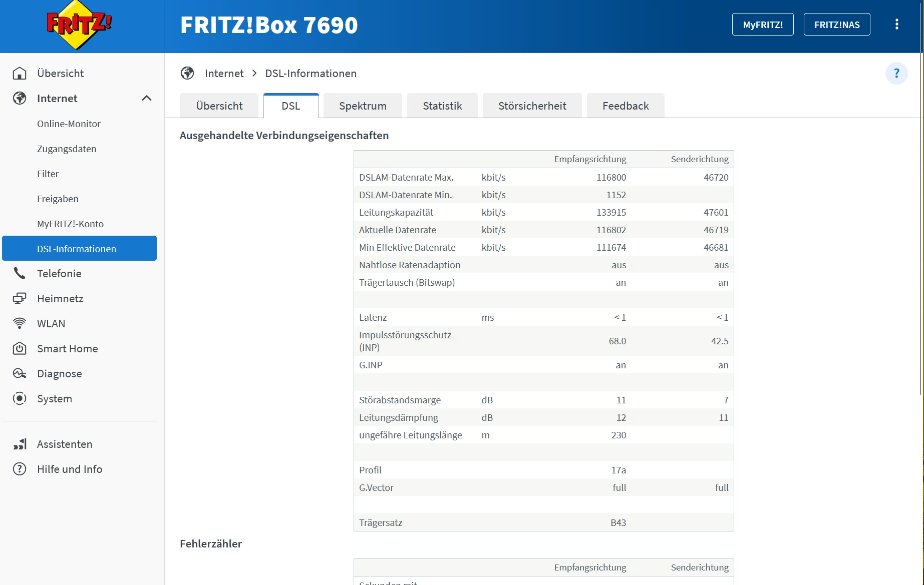
Task: Click the Nahtlose Ratenadaption row label
Action: [410, 265]
